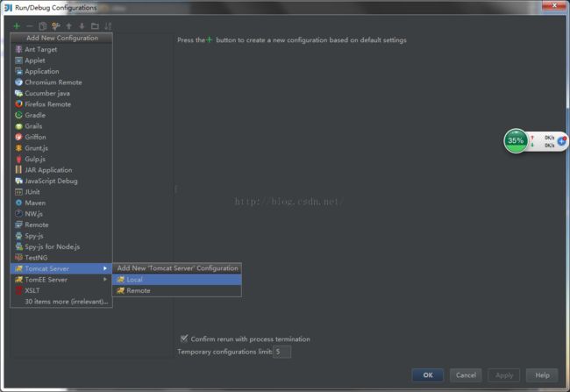Click the Copy Configuration toolbar icon

[43, 26]
